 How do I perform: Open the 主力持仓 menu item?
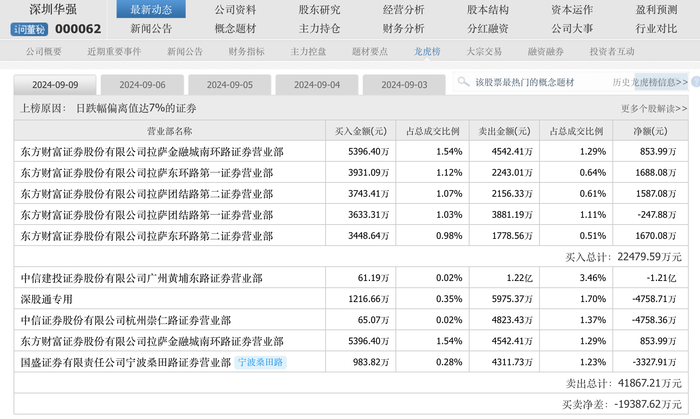pos(319,29)
